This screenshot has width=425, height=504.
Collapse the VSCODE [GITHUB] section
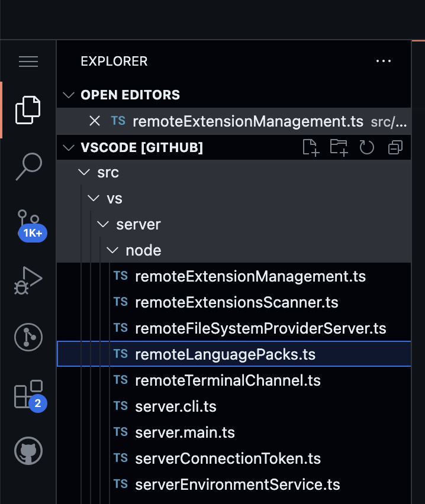click(69, 147)
